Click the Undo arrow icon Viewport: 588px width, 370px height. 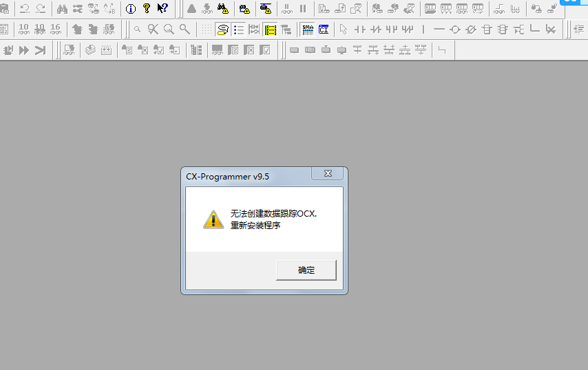pos(24,9)
